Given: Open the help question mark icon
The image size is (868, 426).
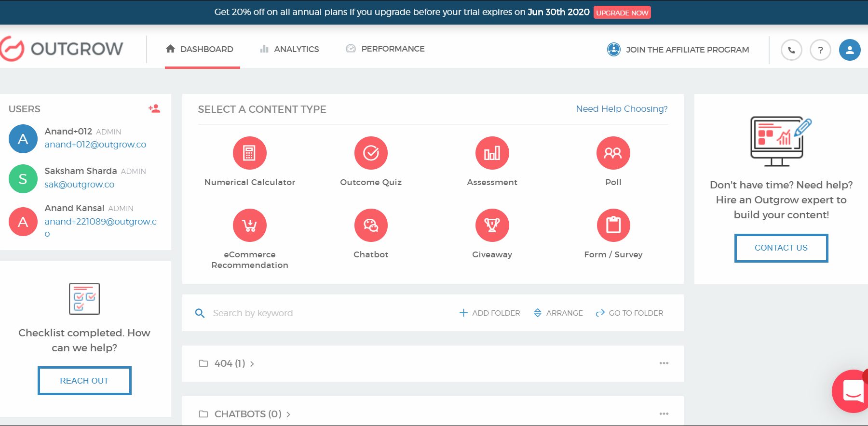Looking at the screenshot, I should pyautogui.click(x=820, y=50).
